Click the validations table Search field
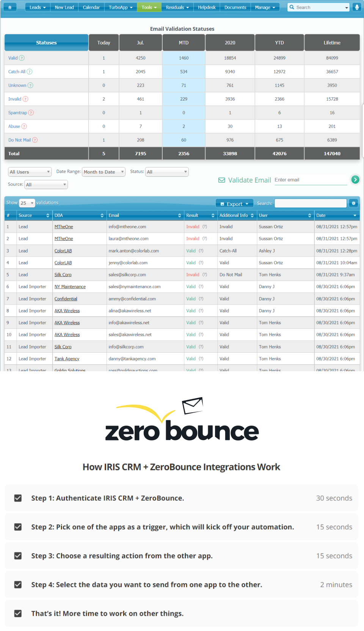The height and width of the screenshot is (631, 364). (x=311, y=203)
